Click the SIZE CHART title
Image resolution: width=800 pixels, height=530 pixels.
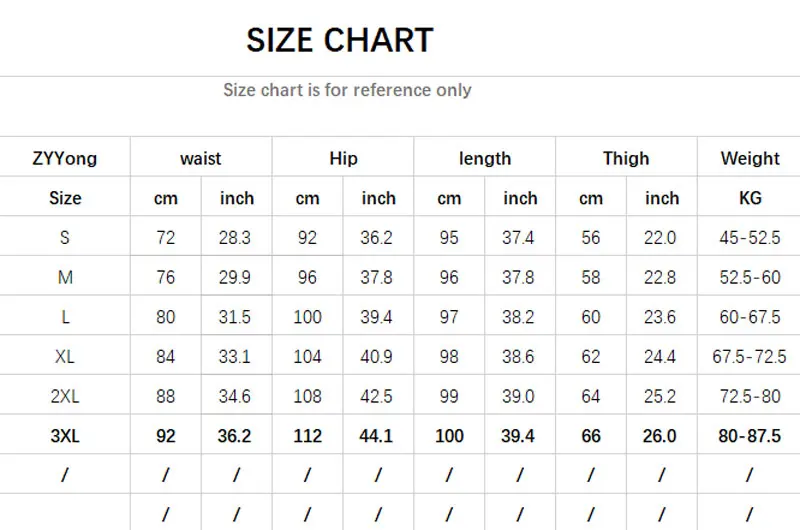pos(339,41)
